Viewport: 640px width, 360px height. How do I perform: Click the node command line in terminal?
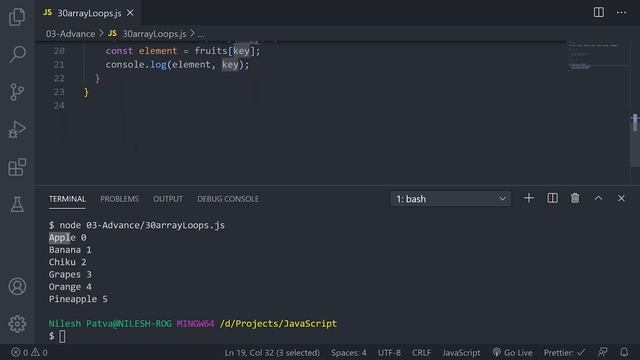click(137, 225)
